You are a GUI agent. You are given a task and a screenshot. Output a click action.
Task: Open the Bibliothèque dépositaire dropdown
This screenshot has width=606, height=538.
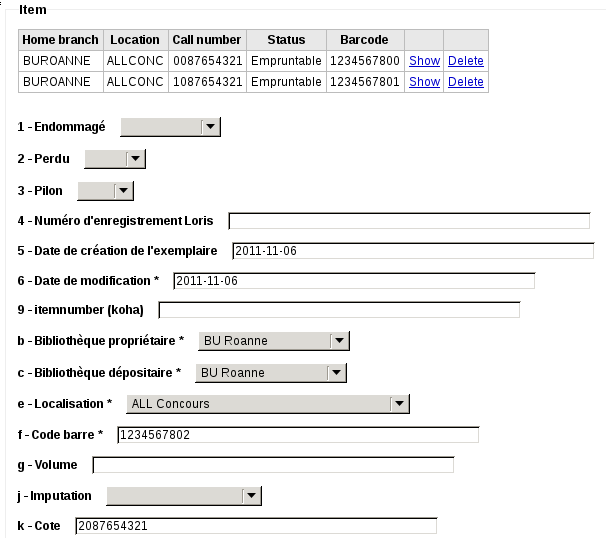point(271,373)
